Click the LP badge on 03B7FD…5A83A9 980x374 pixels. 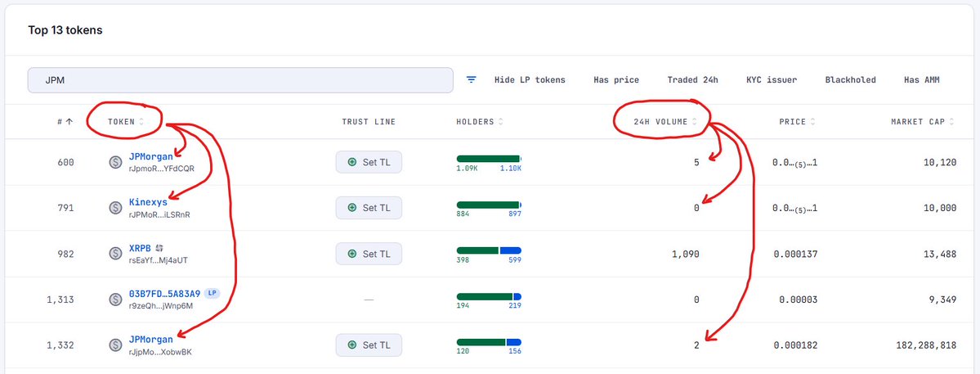coord(213,293)
